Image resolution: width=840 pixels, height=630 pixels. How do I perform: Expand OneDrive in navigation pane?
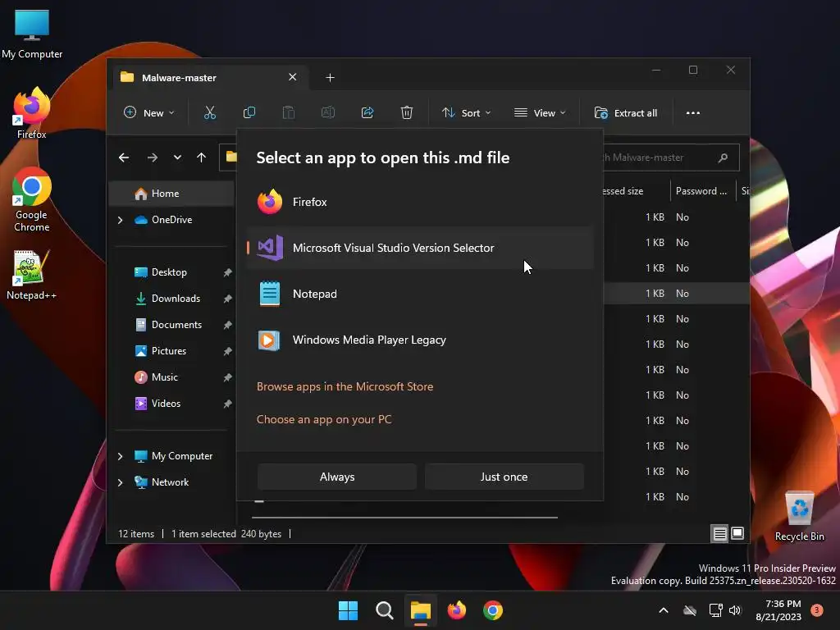pos(120,220)
